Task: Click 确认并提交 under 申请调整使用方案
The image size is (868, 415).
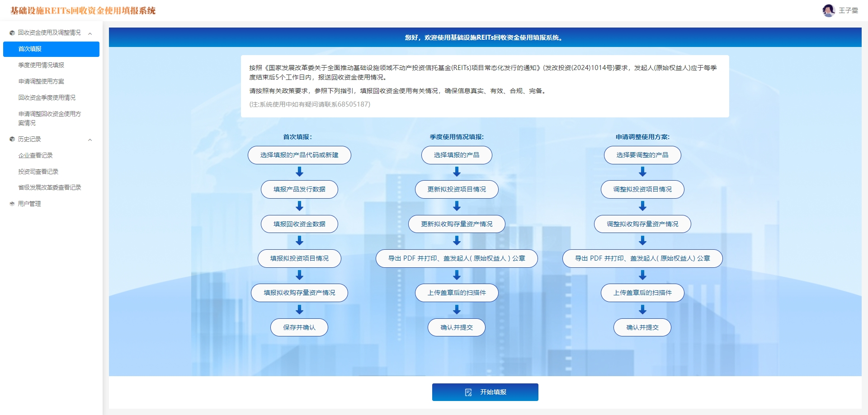Action: (x=642, y=327)
